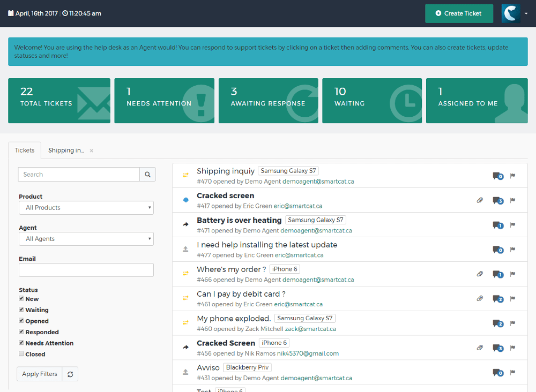Click the Create Ticket button
Image resolution: width=536 pixels, height=392 pixels.
[459, 13]
